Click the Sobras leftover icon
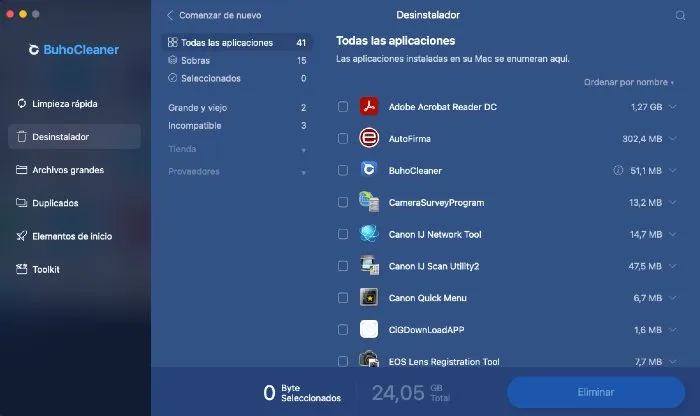The image size is (700, 416). click(x=172, y=60)
